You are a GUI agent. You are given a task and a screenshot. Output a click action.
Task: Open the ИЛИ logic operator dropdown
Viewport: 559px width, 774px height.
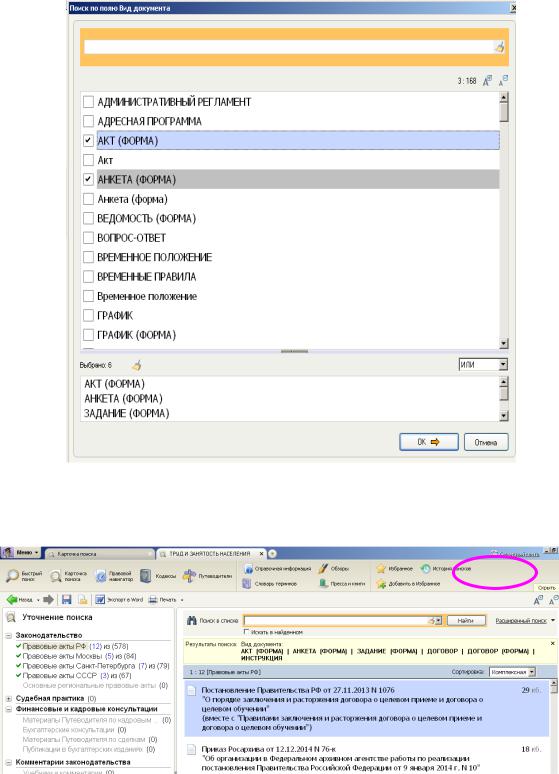(503, 365)
